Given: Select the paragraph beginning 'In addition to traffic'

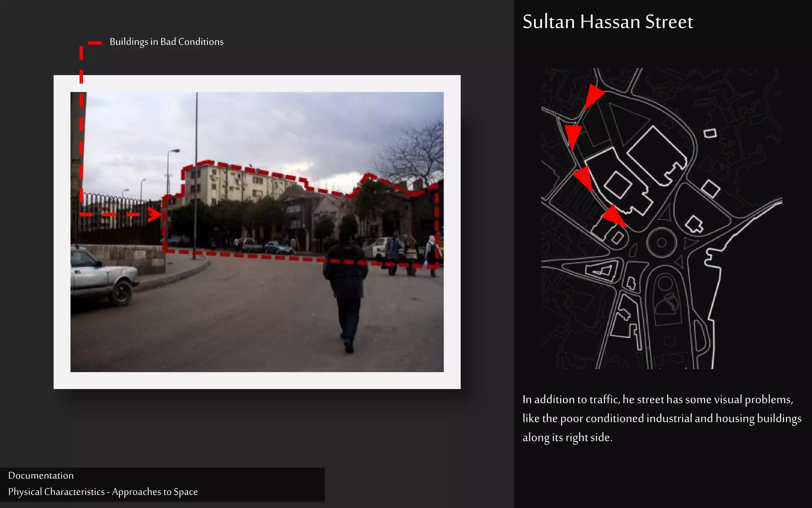Looking at the screenshot, I should [662, 418].
